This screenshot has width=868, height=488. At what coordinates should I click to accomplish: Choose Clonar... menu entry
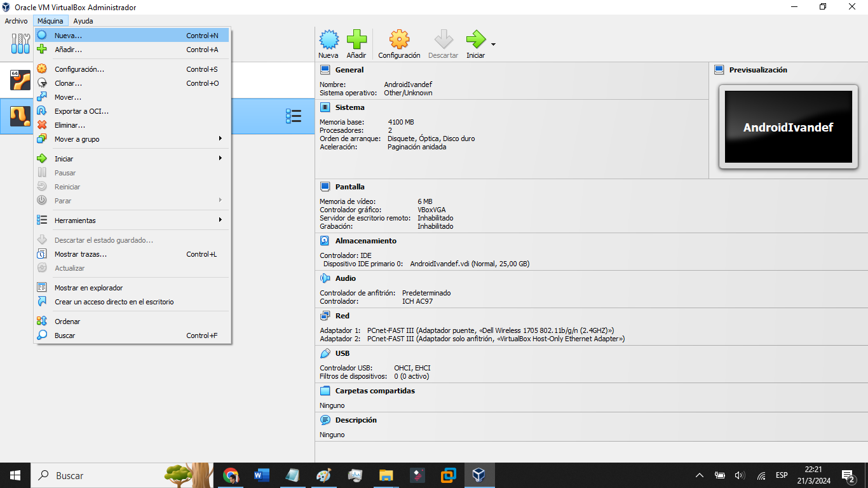click(132, 83)
